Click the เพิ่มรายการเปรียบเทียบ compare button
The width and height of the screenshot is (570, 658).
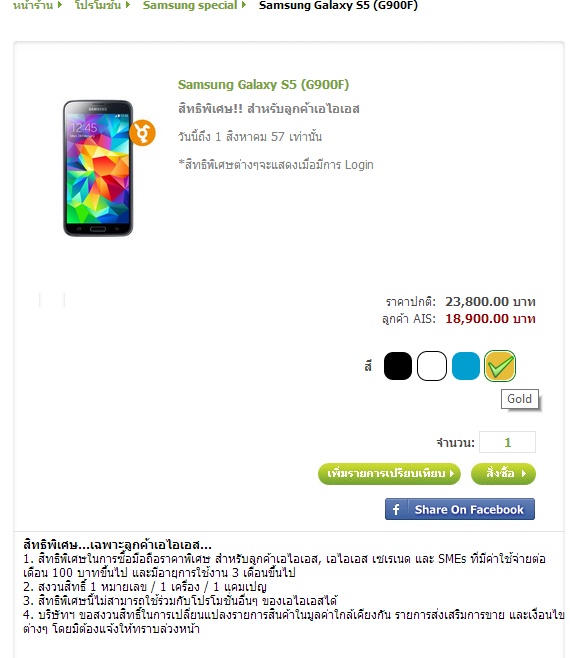pos(389,473)
